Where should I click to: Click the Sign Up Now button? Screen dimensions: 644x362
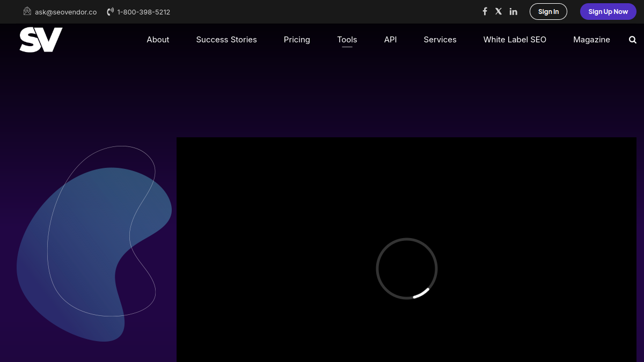pyautogui.click(x=608, y=12)
